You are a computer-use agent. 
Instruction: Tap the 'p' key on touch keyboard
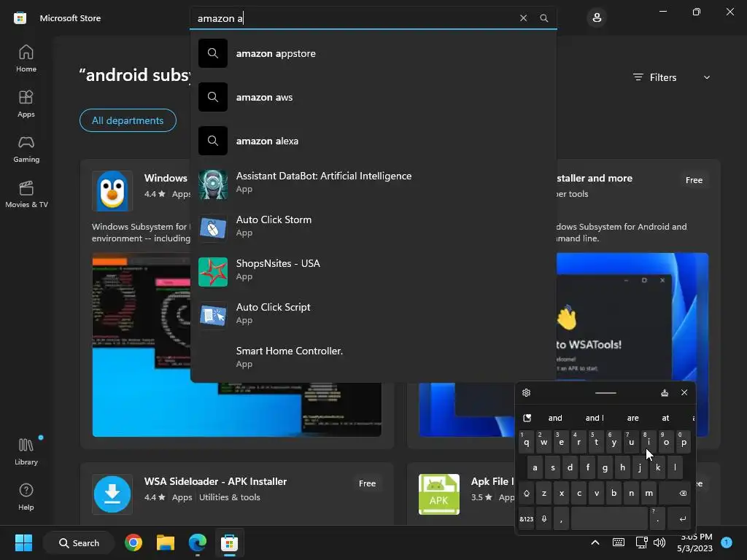(x=684, y=441)
